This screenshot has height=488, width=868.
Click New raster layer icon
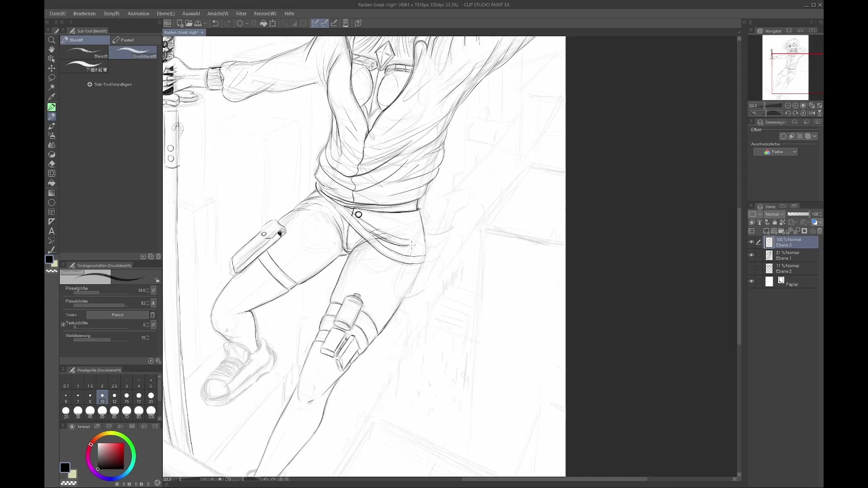coord(766,231)
